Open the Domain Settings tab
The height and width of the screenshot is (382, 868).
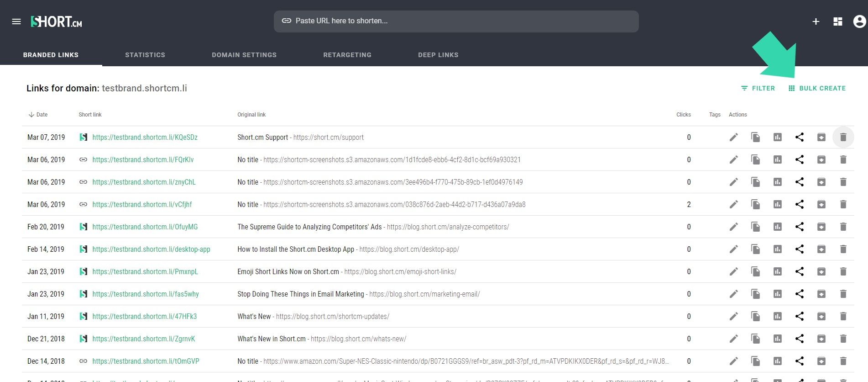point(244,55)
